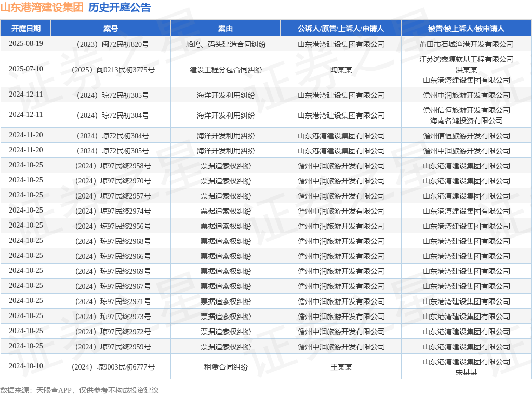Click case number (2025)闽0213民初3775号

113,70
